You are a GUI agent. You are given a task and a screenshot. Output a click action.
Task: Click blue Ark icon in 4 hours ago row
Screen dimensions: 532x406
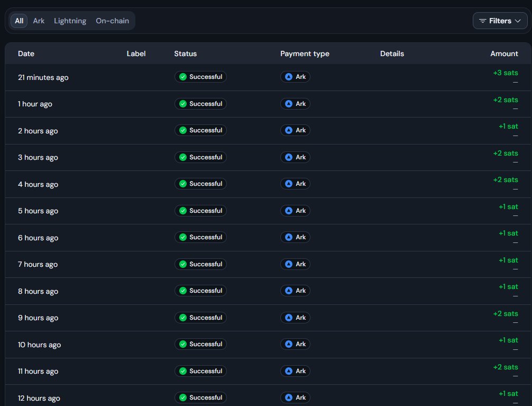pyautogui.click(x=289, y=184)
